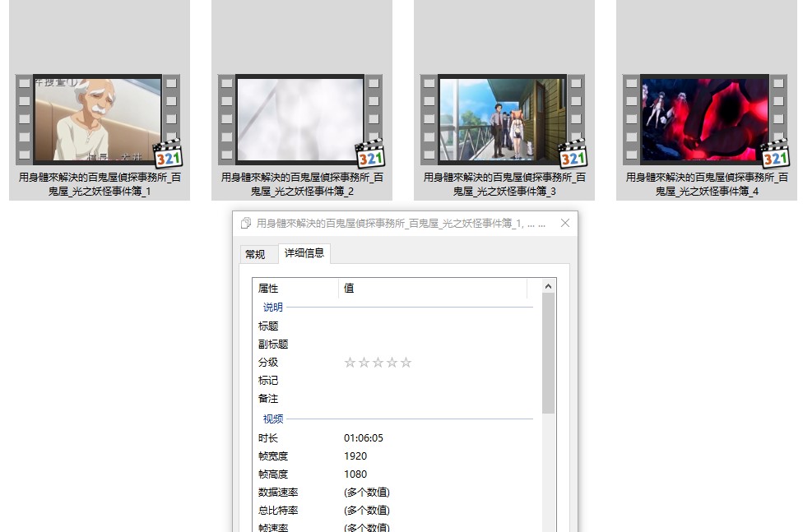Select the 详细信息 tab
The height and width of the screenshot is (532, 803).
(x=304, y=253)
